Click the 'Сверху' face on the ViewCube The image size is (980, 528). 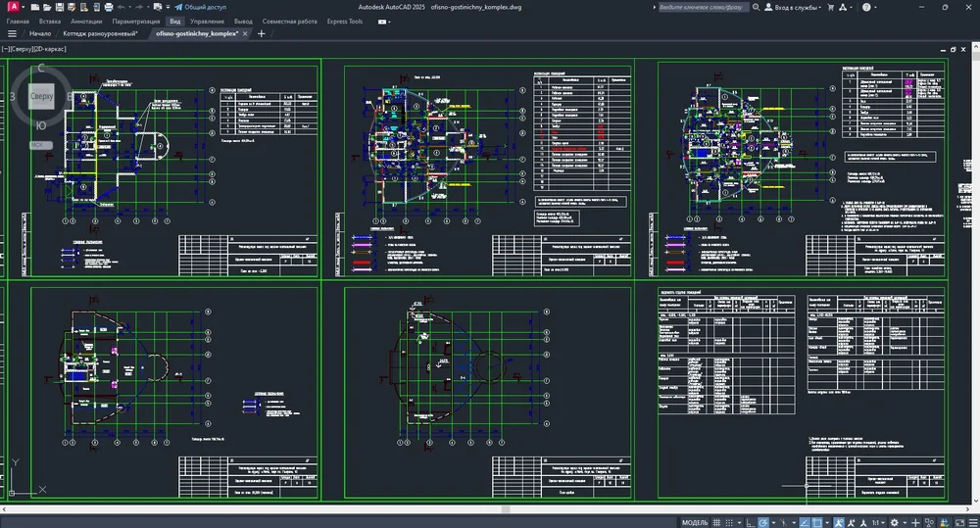click(x=41, y=96)
